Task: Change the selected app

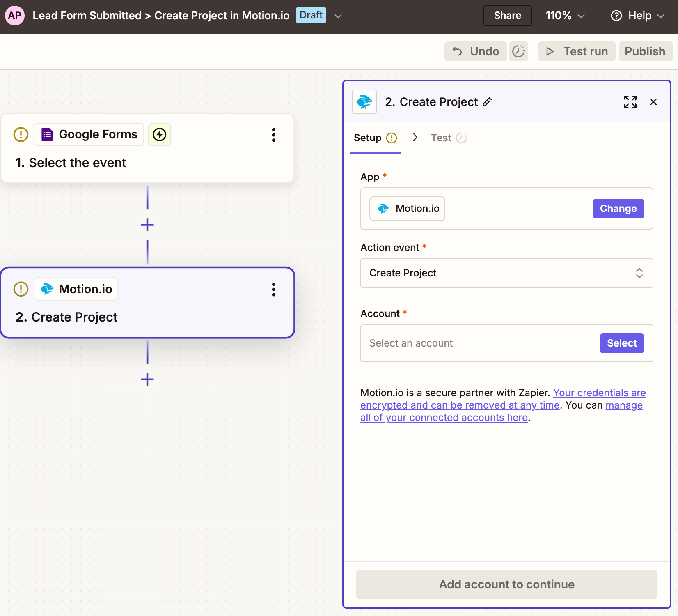Action: (618, 209)
